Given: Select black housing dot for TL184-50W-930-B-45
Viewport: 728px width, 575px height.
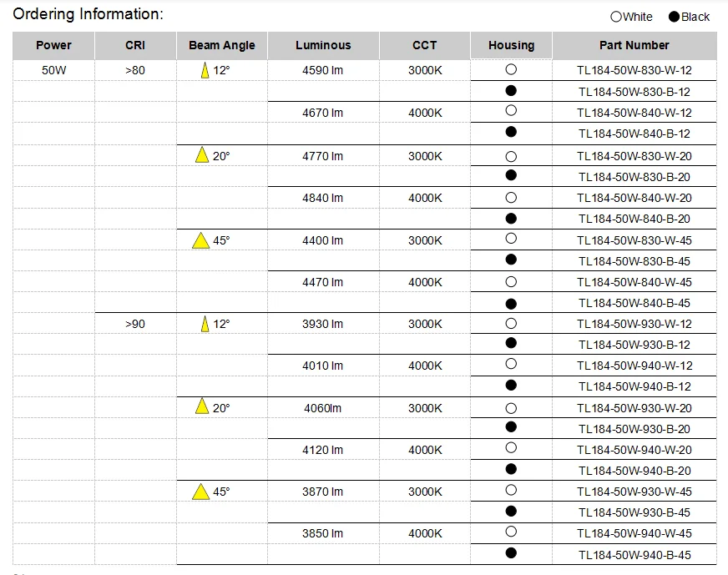Looking at the screenshot, I should [511, 511].
